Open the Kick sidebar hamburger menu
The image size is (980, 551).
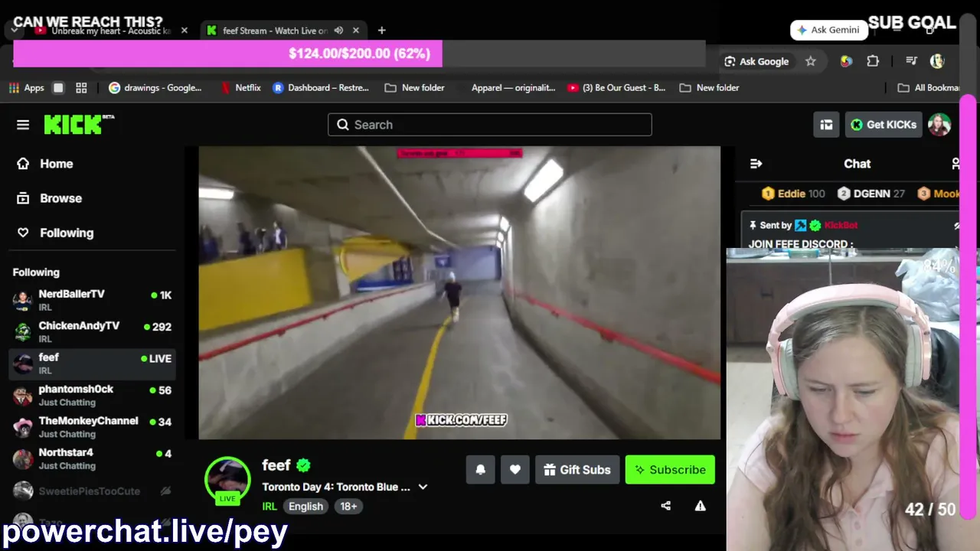pyautogui.click(x=23, y=125)
